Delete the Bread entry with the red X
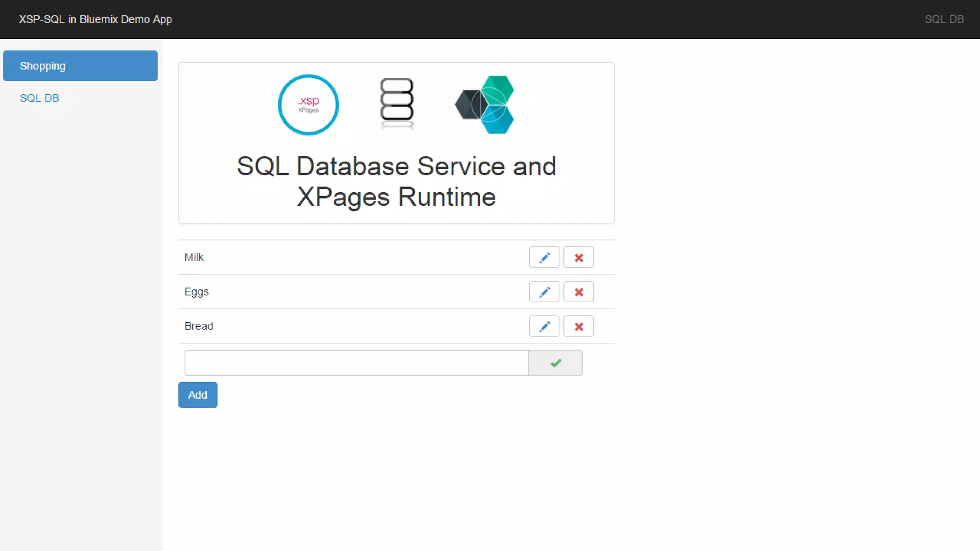This screenshot has height=551, width=980. pos(579,326)
